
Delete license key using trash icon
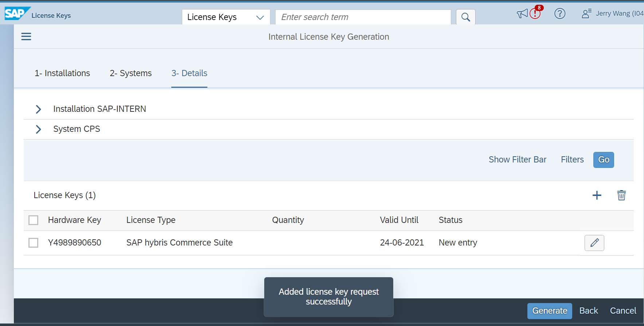click(x=621, y=195)
